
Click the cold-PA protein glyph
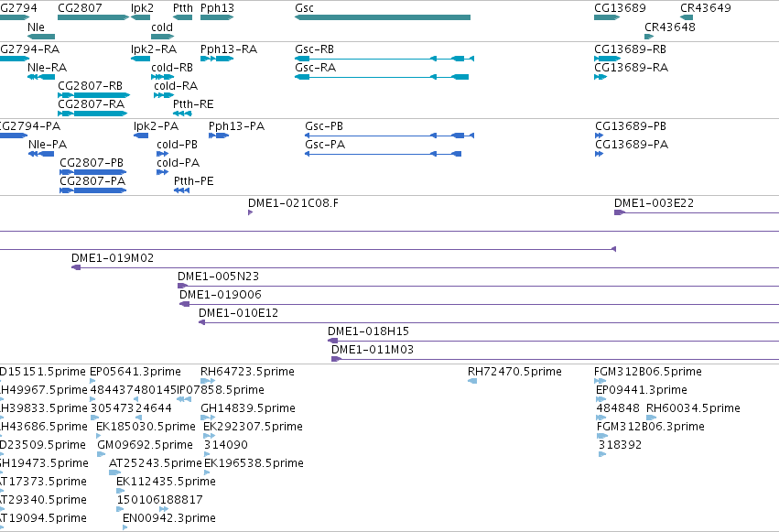click(162, 172)
